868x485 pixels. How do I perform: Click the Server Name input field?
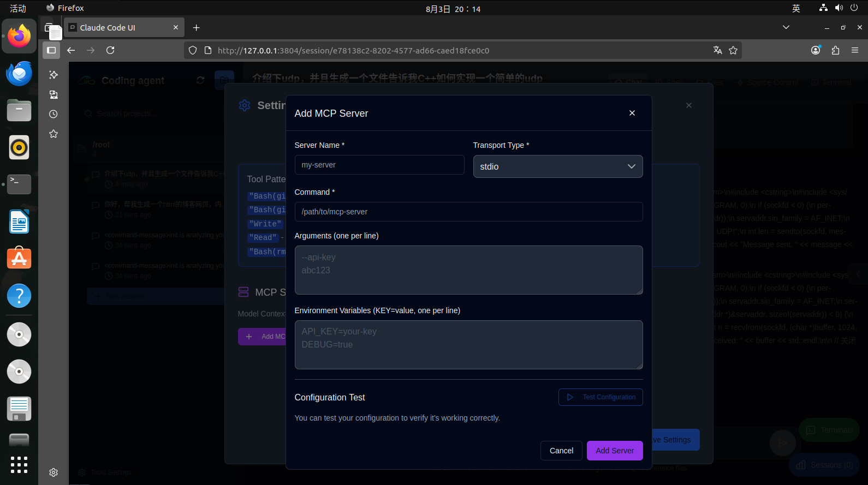click(379, 165)
